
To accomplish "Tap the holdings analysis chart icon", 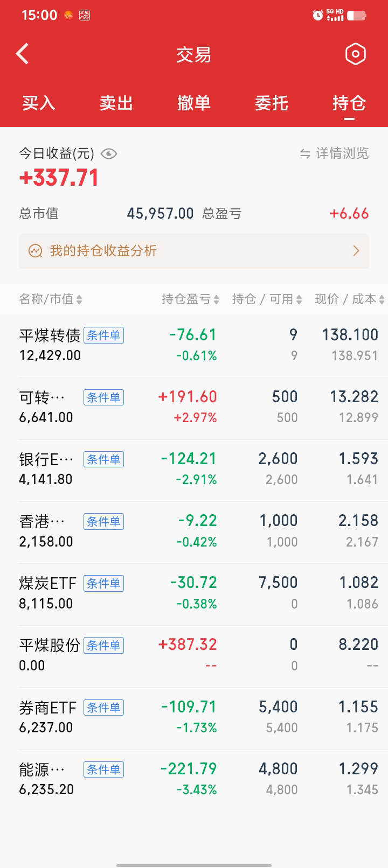I will (x=36, y=251).
